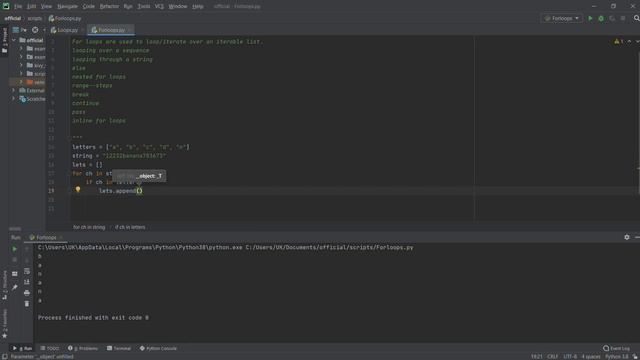
Task: Open the Structure side tab
Action: pyautogui.click(x=4, y=284)
